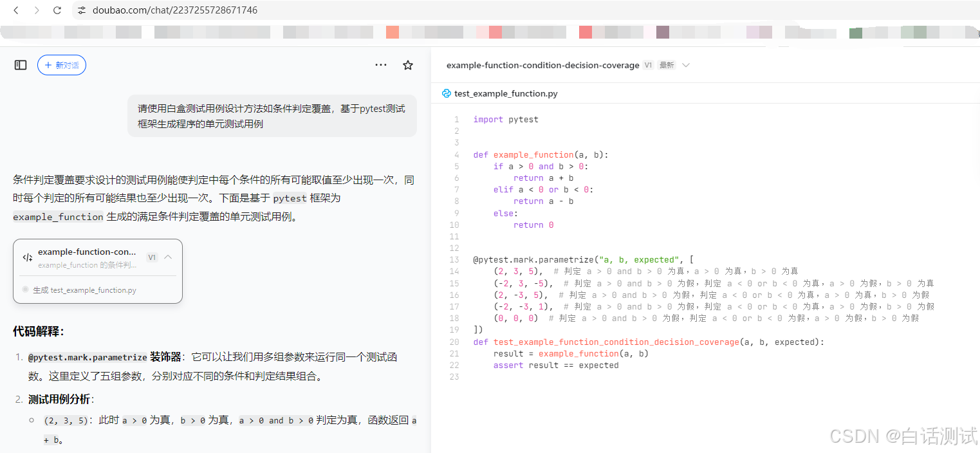
Task: Expand the version dropdown next to 最新
Action: point(686,65)
